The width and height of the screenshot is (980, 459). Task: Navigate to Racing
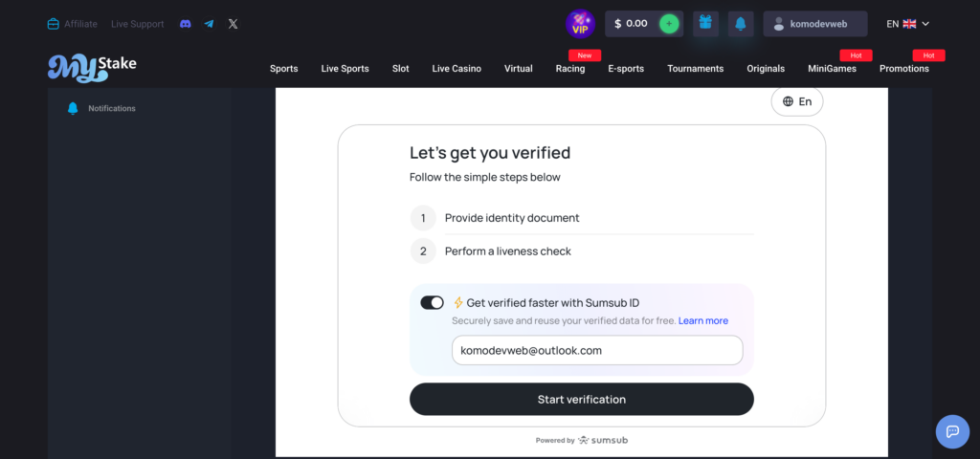coord(570,69)
